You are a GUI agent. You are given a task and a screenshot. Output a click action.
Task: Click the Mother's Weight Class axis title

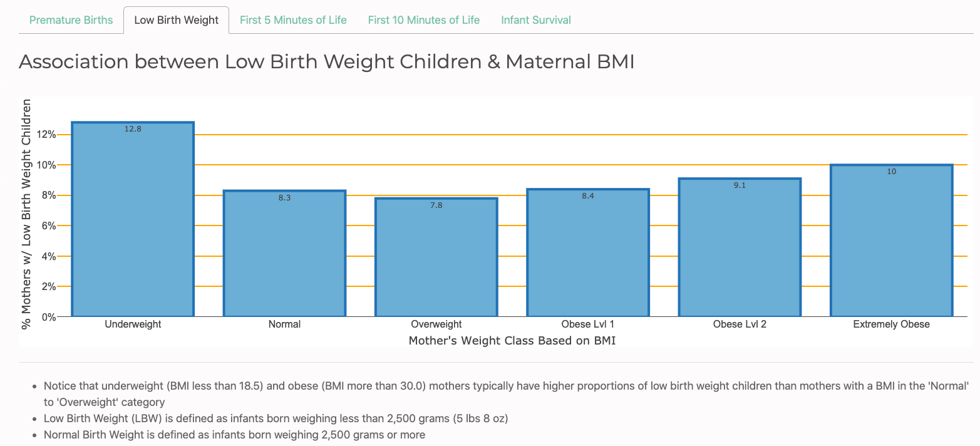(512, 340)
